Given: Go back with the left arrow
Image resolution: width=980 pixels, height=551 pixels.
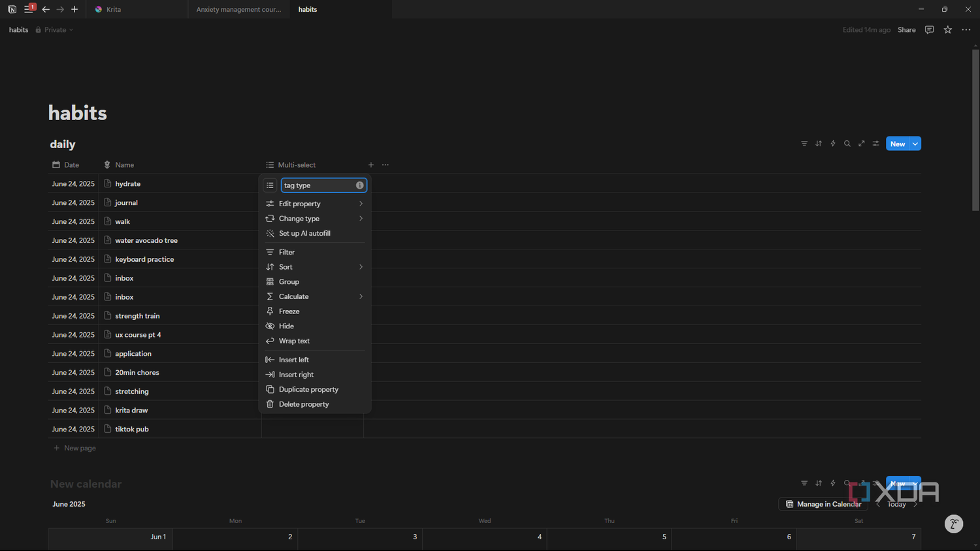Looking at the screenshot, I should [x=46, y=9].
